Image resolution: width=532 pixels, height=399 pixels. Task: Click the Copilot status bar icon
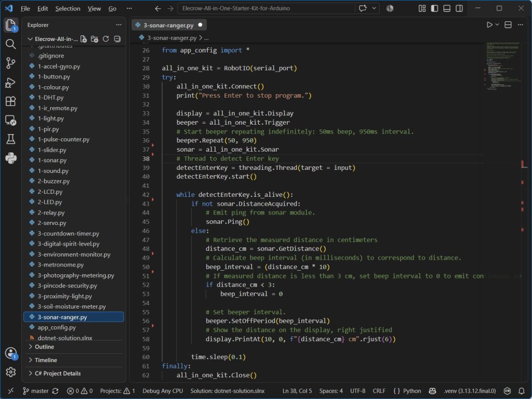point(432,391)
